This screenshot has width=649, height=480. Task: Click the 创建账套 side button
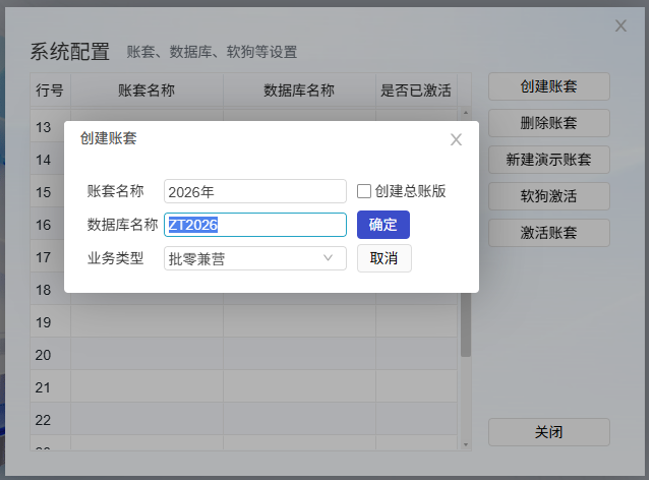coord(548,86)
